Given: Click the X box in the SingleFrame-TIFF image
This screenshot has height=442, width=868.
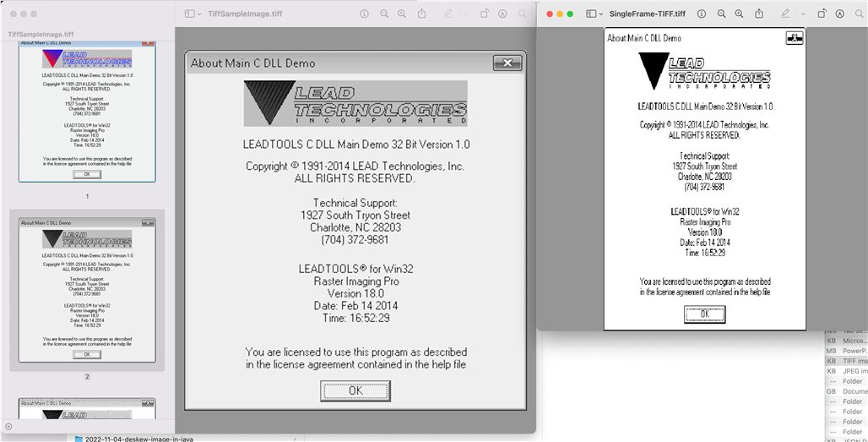Looking at the screenshot, I should 795,38.
